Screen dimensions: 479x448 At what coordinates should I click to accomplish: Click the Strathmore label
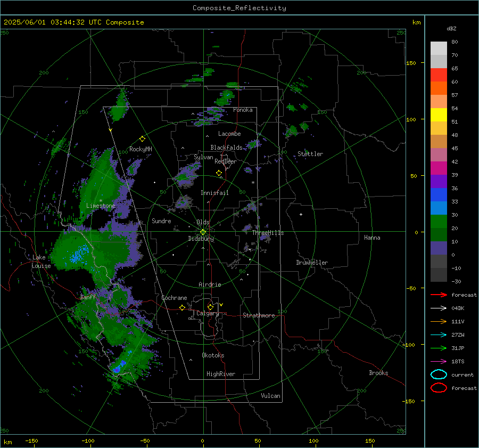pos(259,315)
